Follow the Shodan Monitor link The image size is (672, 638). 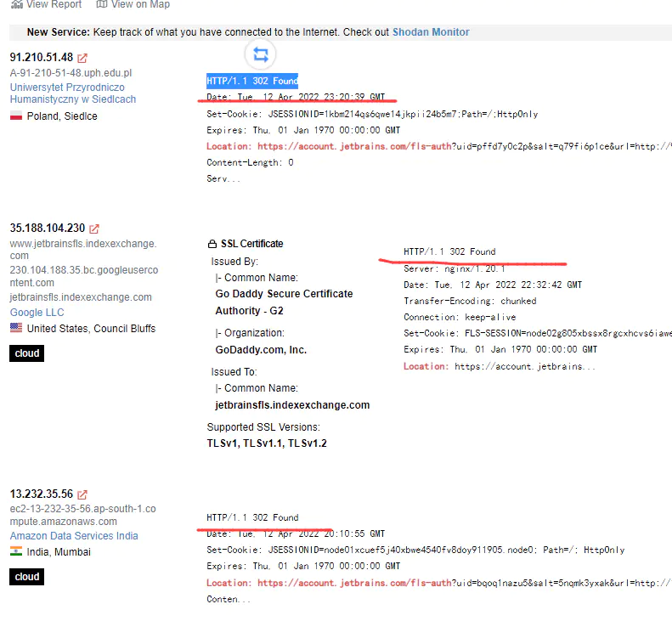431,32
